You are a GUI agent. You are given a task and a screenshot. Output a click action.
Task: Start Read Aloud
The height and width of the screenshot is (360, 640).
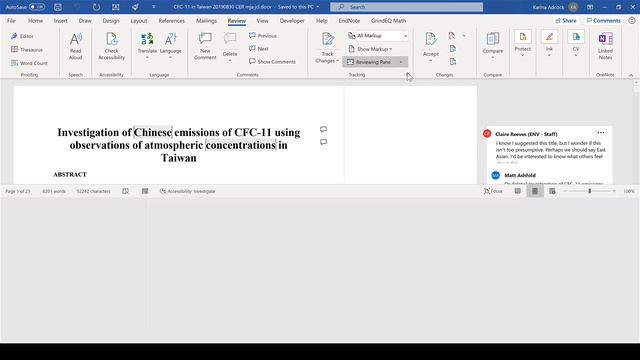(x=76, y=47)
